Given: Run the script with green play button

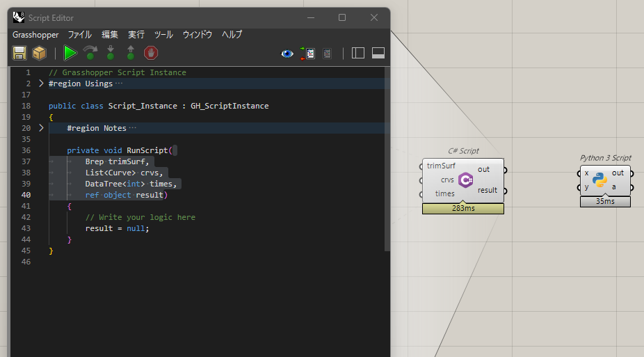Looking at the screenshot, I should click(70, 53).
